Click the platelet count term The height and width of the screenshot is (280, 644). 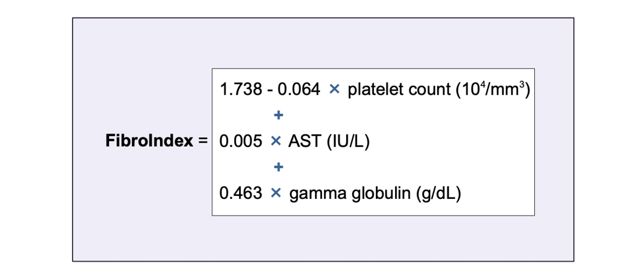[x=399, y=90]
